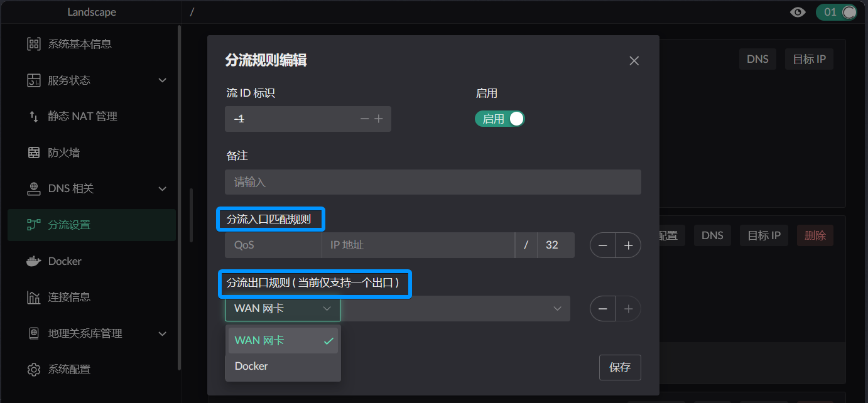Click the system configuration gear icon
Image resolution: width=868 pixels, height=403 pixels.
(x=34, y=370)
